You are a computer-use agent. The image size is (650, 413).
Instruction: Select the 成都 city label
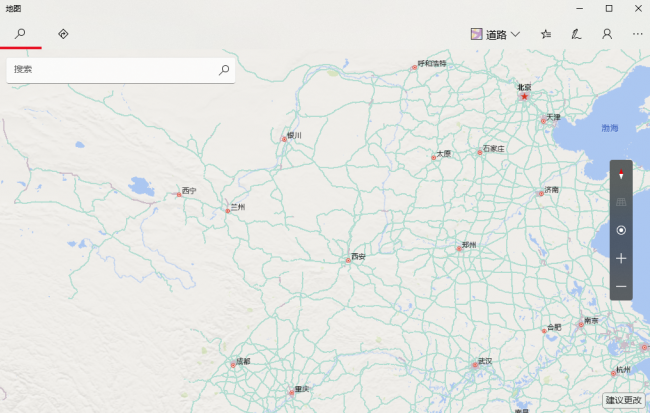click(x=243, y=361)
